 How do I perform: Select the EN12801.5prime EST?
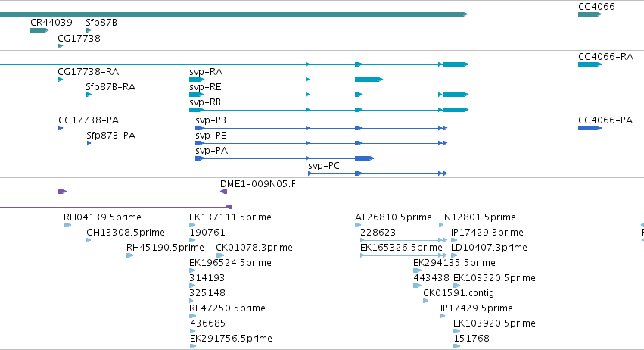441,225
